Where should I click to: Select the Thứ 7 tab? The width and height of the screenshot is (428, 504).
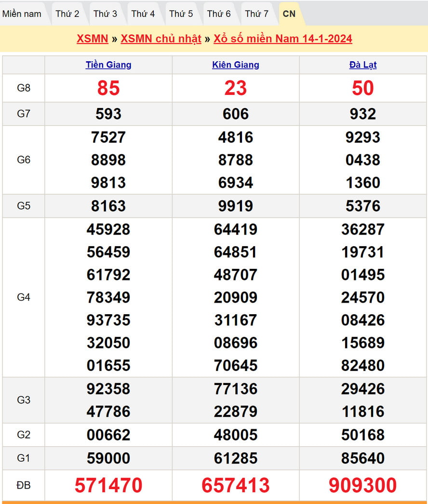256,13
